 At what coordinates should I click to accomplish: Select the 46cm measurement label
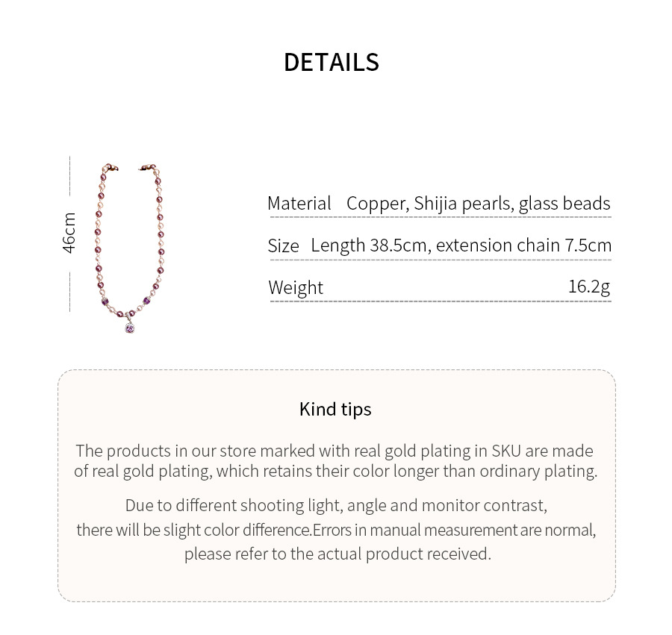[x=69, y=233]
